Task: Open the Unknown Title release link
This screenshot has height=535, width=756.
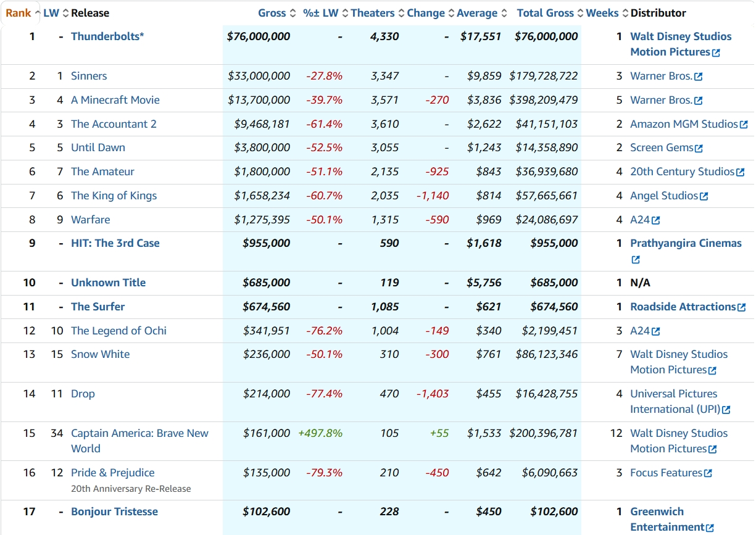Action: point(109,283)
